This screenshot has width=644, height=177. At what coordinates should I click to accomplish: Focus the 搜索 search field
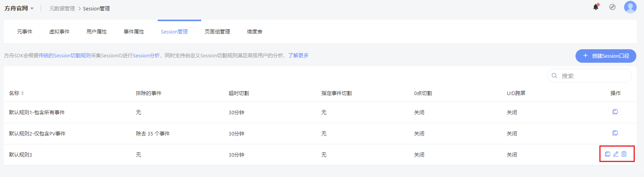click(x=589, y=76)
